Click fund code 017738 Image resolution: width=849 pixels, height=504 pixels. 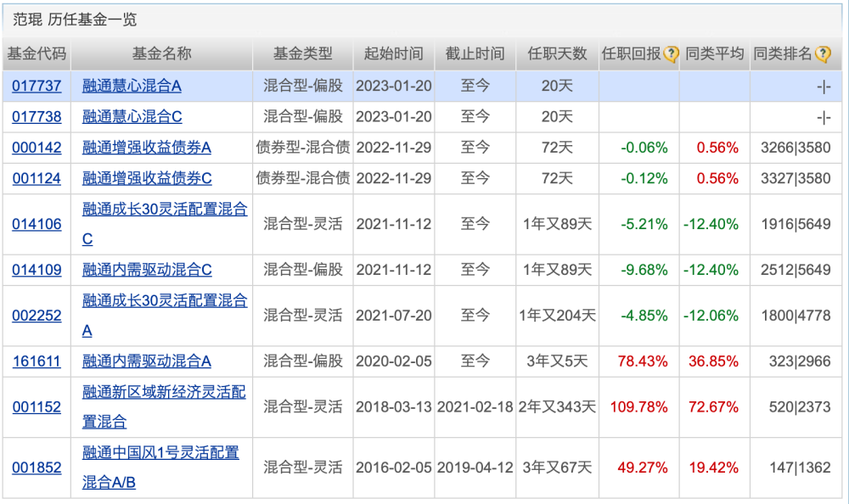(x=37, y=116)
